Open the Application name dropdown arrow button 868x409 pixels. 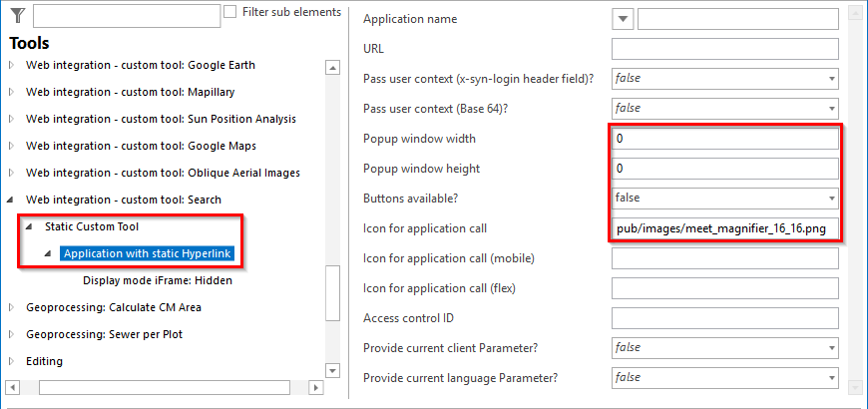coord(624,19)
